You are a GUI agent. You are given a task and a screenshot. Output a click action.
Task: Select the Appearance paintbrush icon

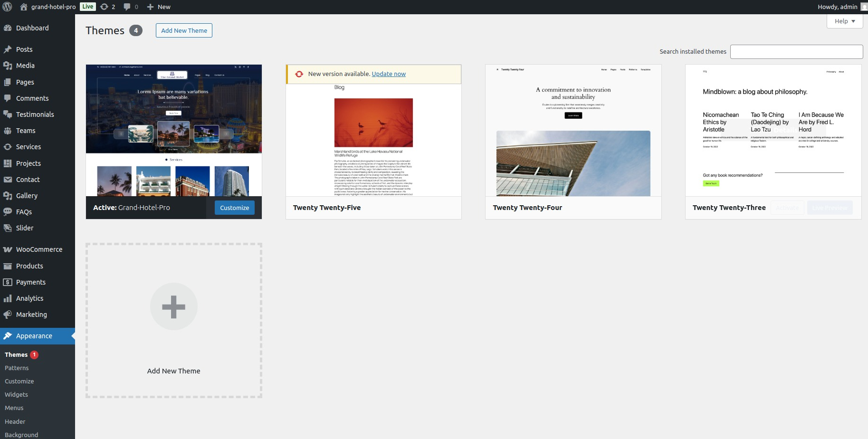[x=8, y=336]
